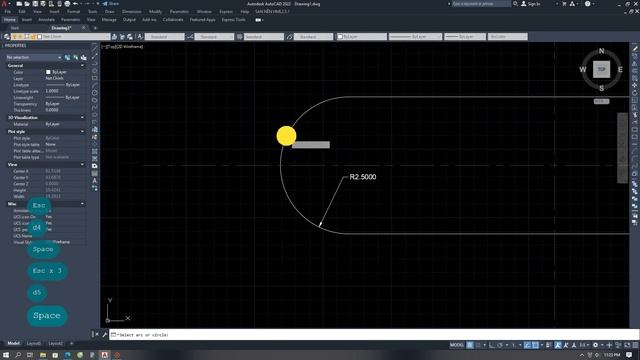Close the Drawing1 file tab
640x360 pixels.
pos(84,28)
